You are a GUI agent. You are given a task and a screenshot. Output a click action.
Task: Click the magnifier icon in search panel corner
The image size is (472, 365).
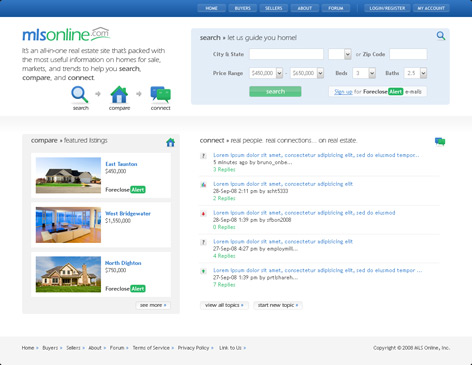pos(441,36)
